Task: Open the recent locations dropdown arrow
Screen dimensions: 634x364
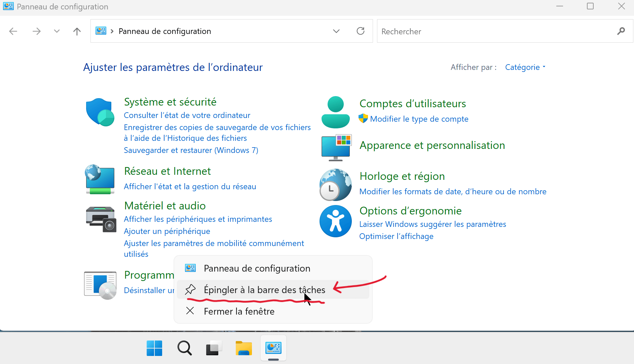Action: tap(57, 31)
